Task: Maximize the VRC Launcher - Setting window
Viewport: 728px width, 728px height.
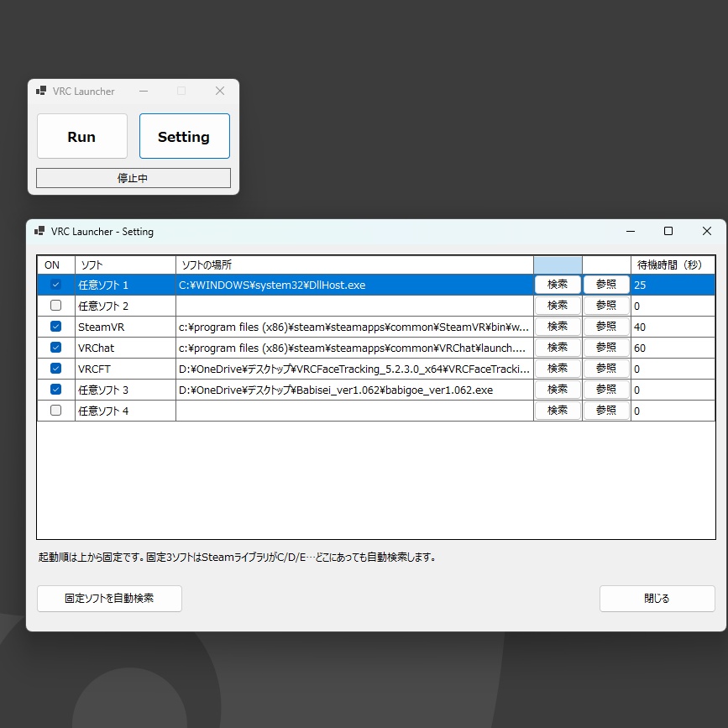Action: 668,231
